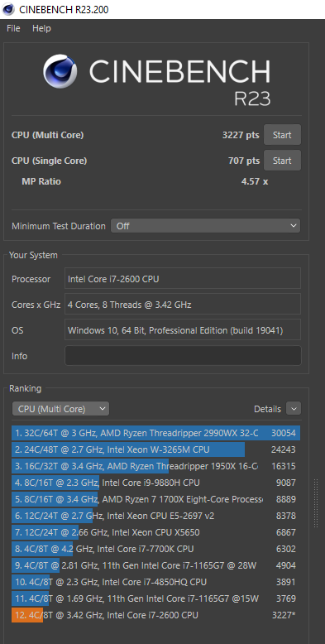This screenshot has height=644, width=325.
Task: Click the CPU (Single Core) label
Action: click(x=50, y=161)
